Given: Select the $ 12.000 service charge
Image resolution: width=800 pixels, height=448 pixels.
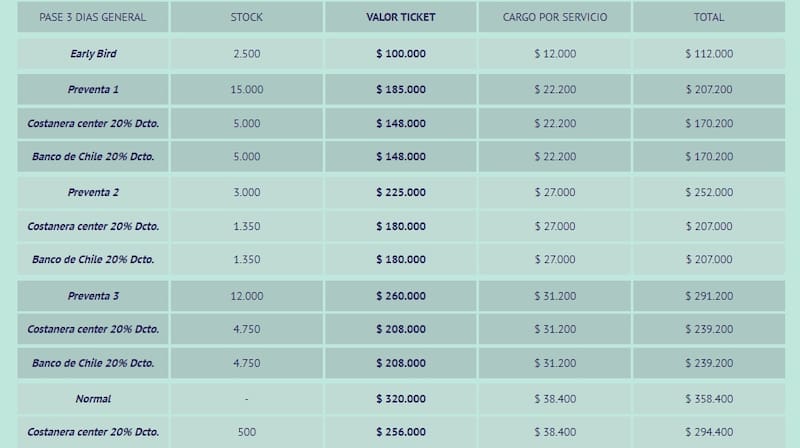Looking at the screenshot, I should [555, 54].
